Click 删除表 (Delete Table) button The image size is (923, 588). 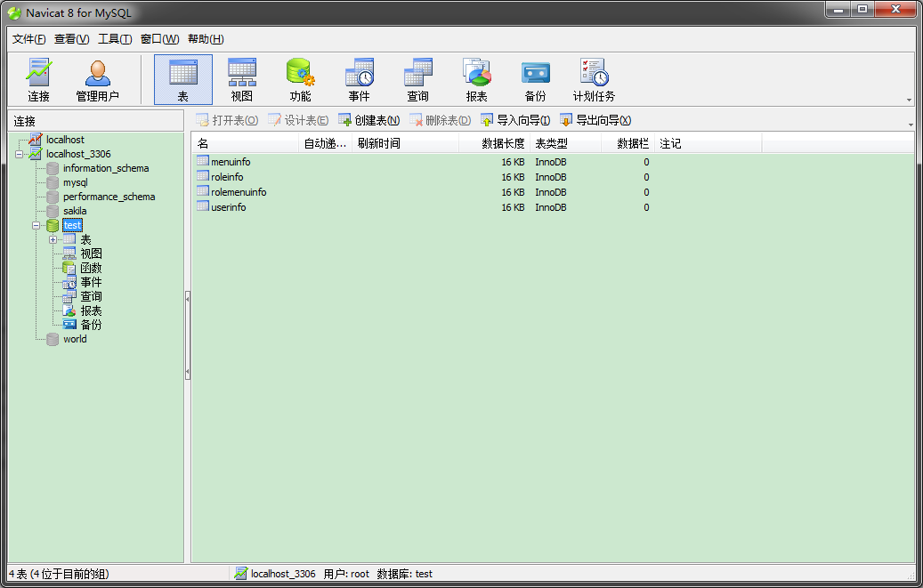(441, 120)
